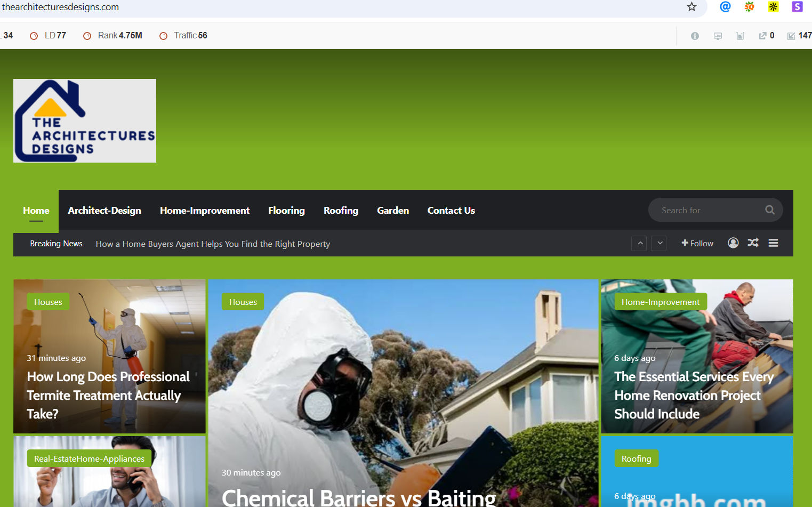Show the links count of 147
The width and height of the screenshot is (812, 507).
800,36
